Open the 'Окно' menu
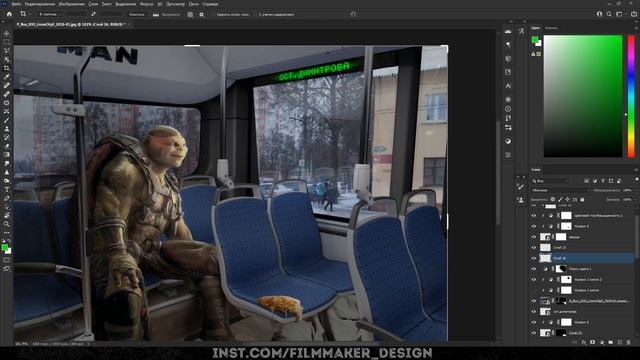The width and height of the screenshot is (640, 360). coord(194,4)
